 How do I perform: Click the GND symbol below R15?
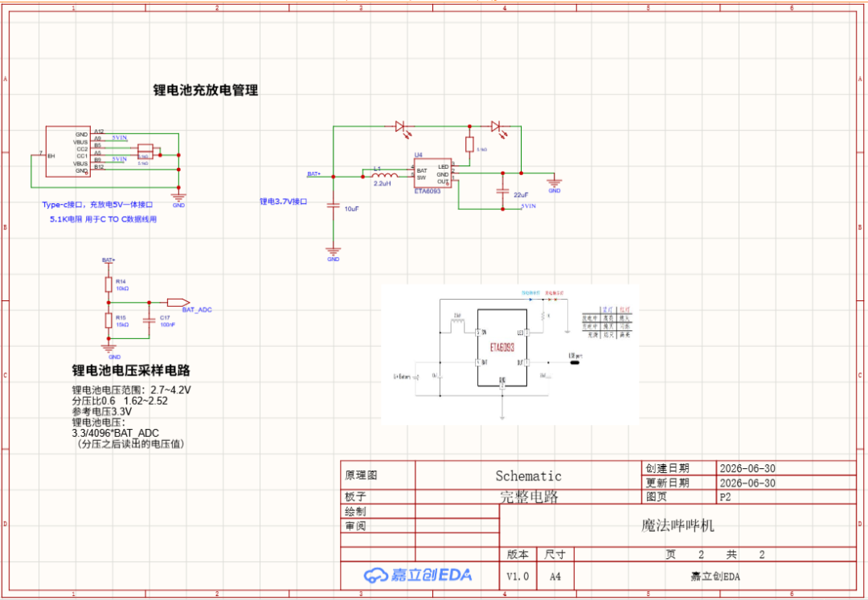point(109,349)
